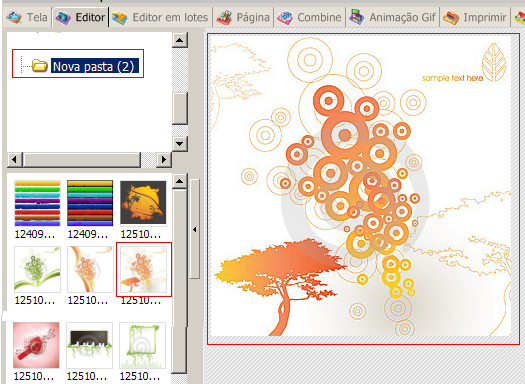Open the Combine tab icon

tap(285, 17)
